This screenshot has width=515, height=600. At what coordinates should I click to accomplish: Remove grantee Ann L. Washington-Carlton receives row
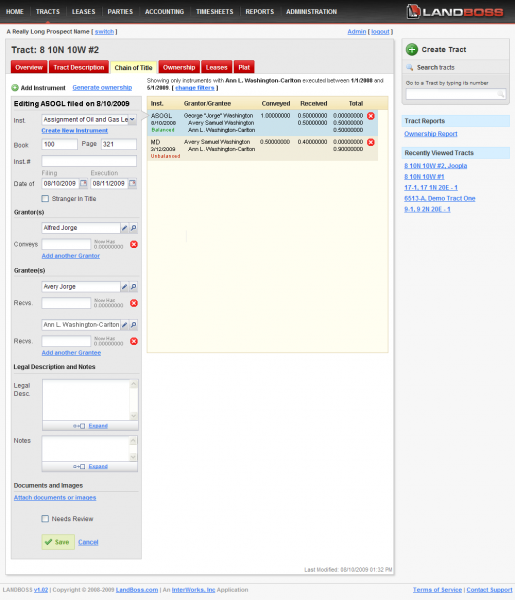coord(134,341)
